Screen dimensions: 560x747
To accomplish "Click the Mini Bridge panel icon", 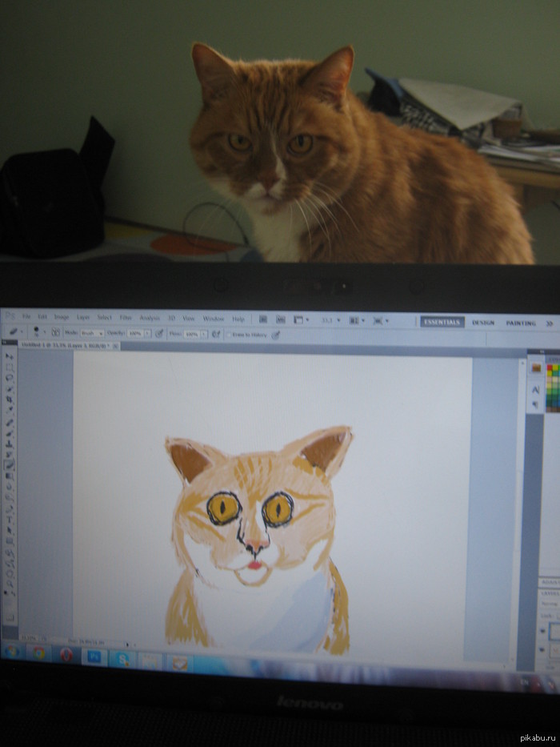I will point(536,367).
